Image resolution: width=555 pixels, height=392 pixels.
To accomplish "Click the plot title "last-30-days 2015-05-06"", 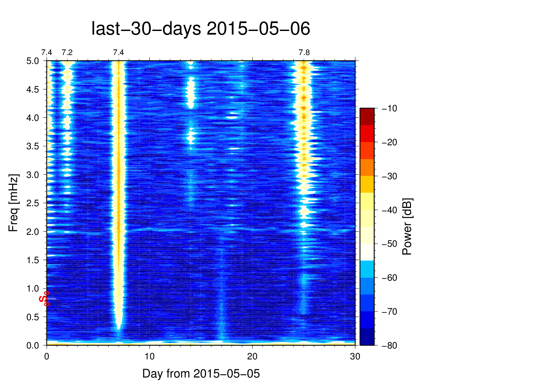I will coord(200,29).
